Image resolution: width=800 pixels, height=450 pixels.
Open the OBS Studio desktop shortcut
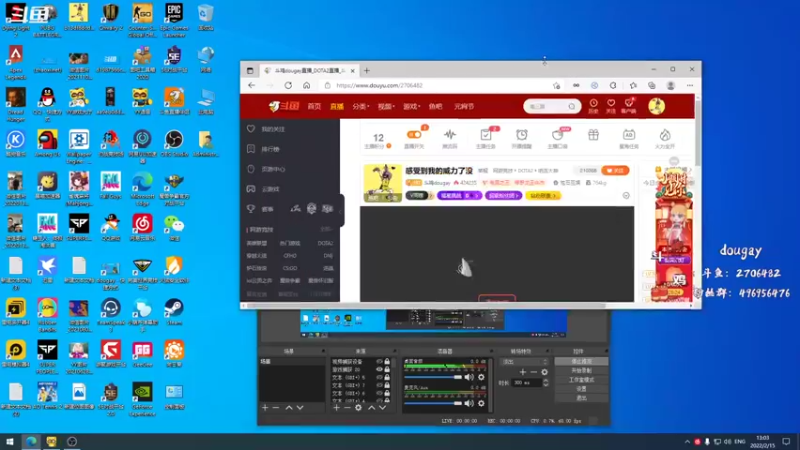(174, 143)
